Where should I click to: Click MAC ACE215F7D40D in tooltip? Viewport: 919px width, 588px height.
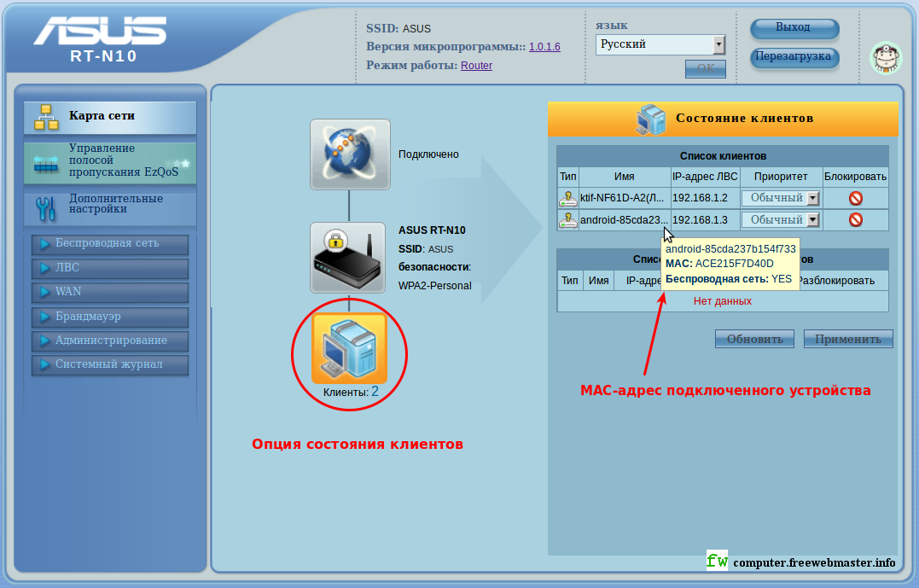(x=719, y=264)
